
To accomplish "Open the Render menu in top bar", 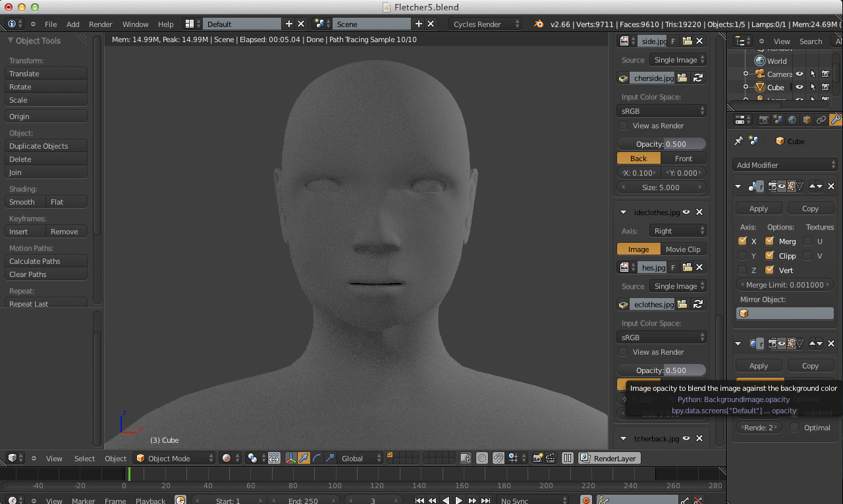I will tap(101, 24).
